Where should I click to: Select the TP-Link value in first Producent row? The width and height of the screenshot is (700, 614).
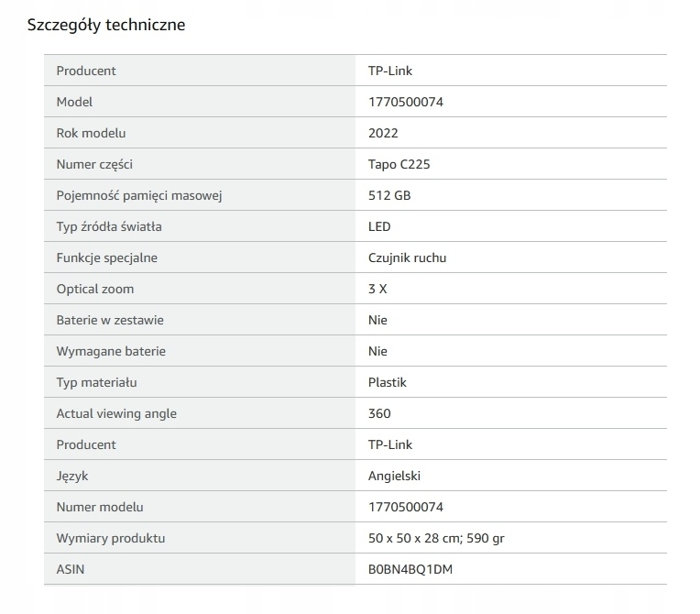click(x=390, y=71)
